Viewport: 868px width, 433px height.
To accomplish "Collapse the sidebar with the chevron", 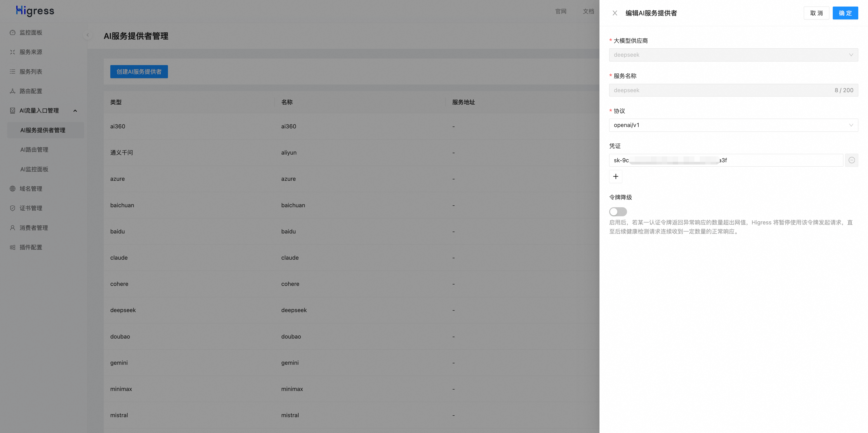I will coord(88,35).
